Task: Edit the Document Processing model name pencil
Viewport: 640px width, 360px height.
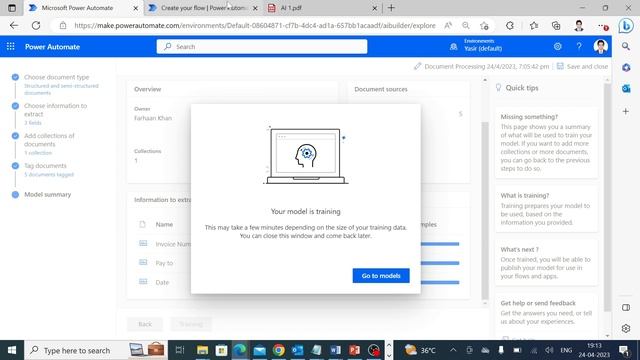Action: click(417, 66)
